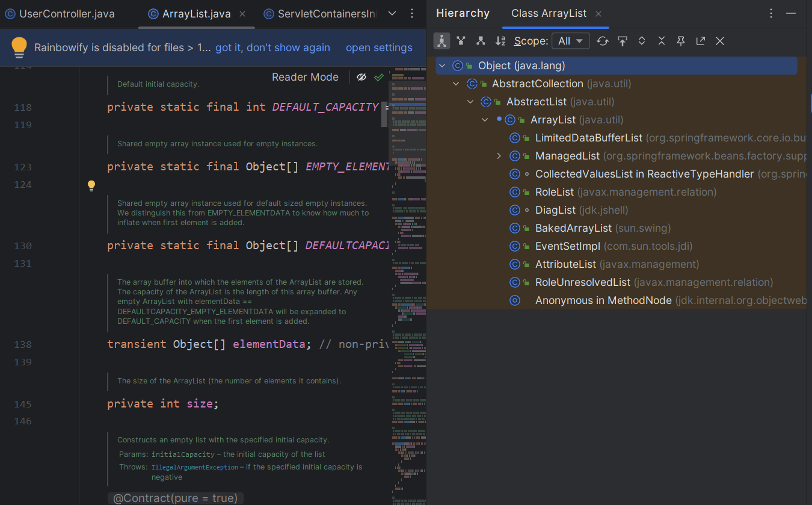Click the gutter lightbulb intention icon
This screenshot has width=812, height=505.
[91, 185]
